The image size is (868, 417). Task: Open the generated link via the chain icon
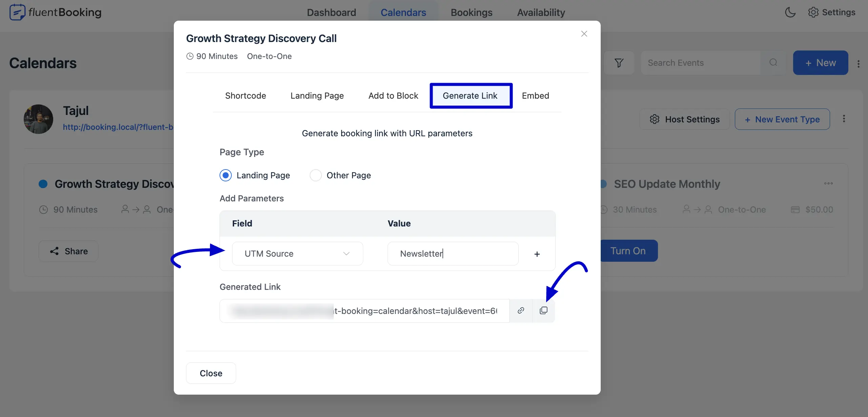pos(521,311)
